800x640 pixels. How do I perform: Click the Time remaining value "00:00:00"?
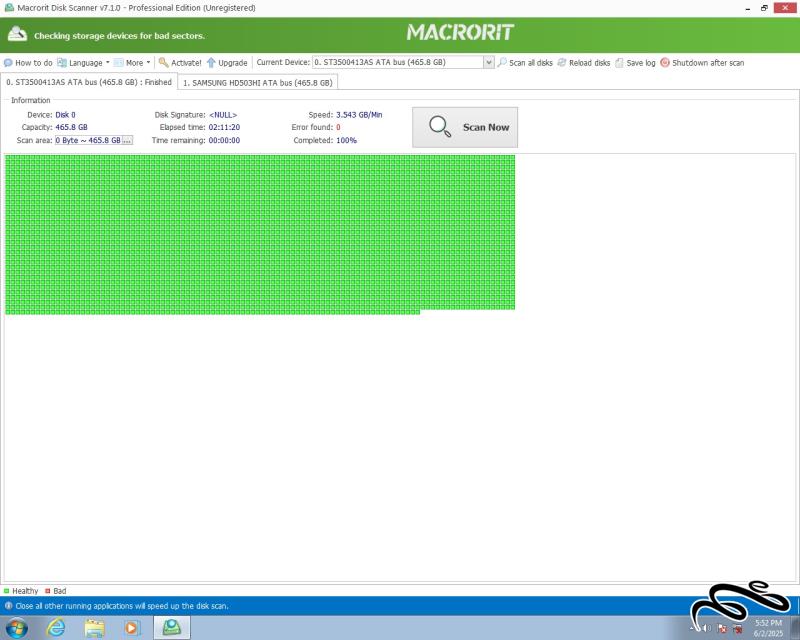(224, 140)
